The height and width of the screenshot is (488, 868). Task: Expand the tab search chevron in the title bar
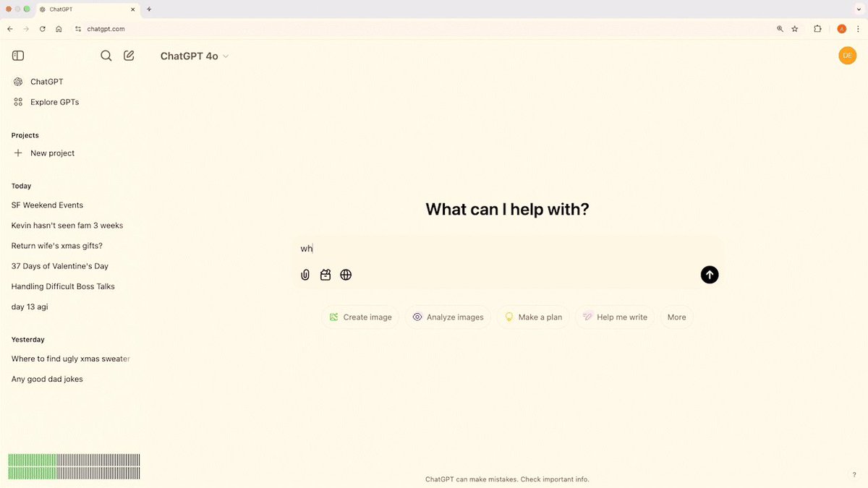(x=858, y=9)
